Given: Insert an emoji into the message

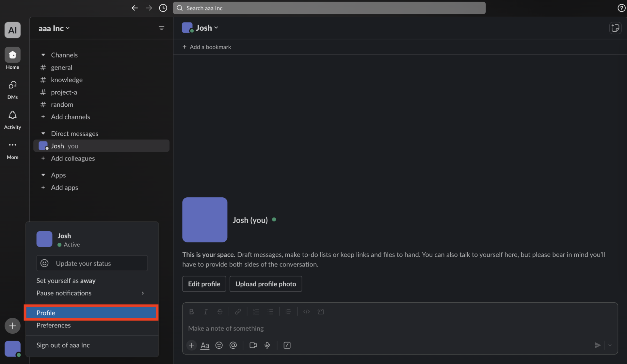Looking at the screenshot, I should click(x=219, y=345).
